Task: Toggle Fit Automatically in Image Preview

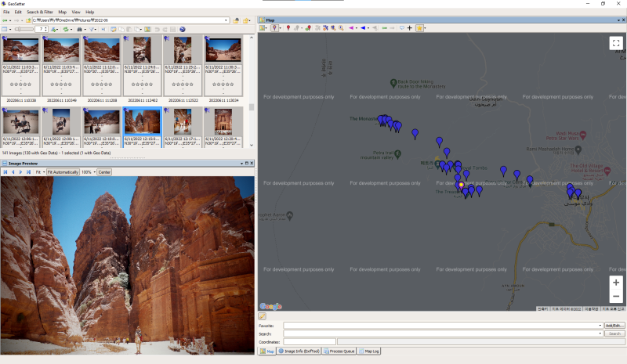Action: 63,171
